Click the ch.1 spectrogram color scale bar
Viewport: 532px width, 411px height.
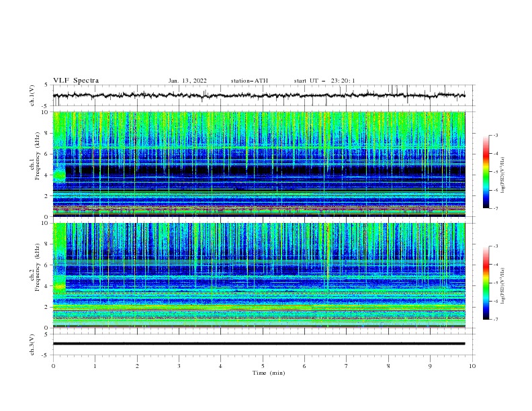486,172
